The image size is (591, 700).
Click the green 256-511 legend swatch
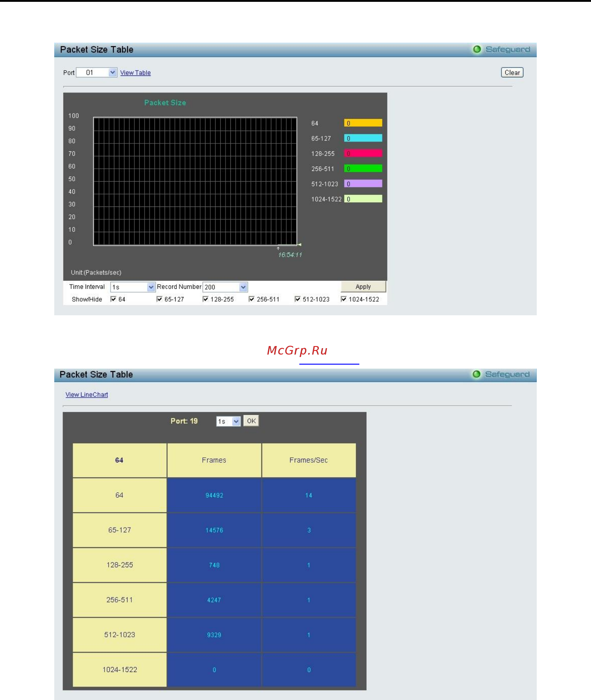363,168
